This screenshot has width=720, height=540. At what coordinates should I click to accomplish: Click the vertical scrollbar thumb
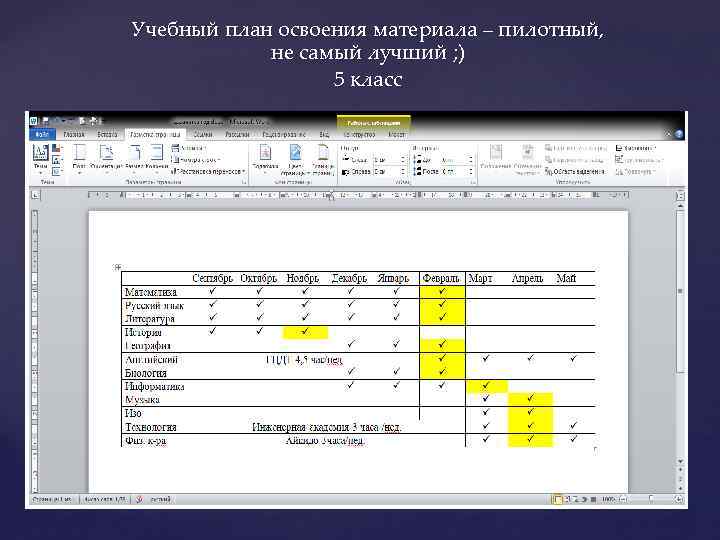coord(681,291)
